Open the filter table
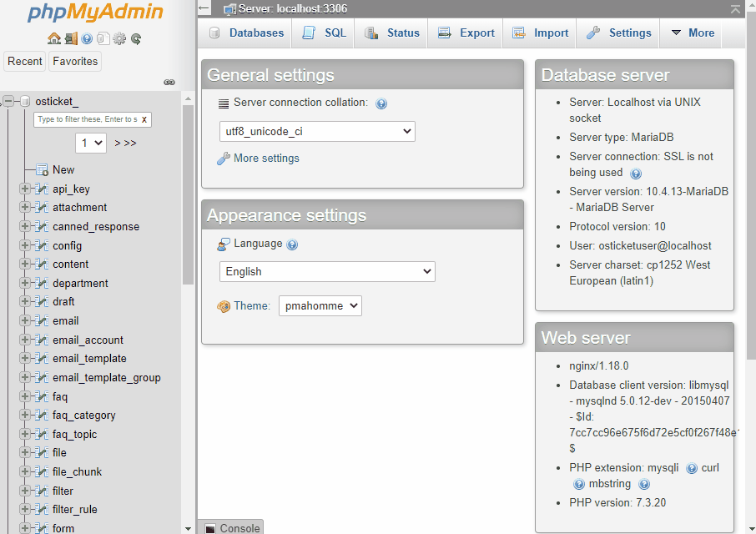This screenshot has height=534, width=756. point(63,491)
